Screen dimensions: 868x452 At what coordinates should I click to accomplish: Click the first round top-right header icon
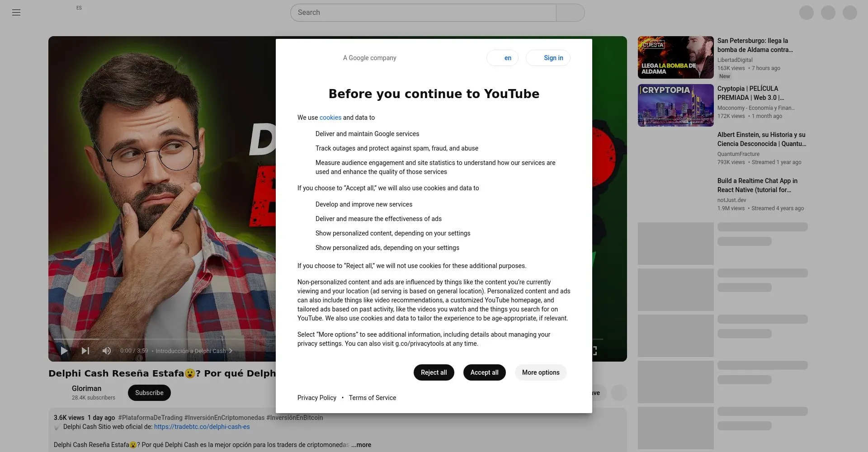click(x=807, y=13)
